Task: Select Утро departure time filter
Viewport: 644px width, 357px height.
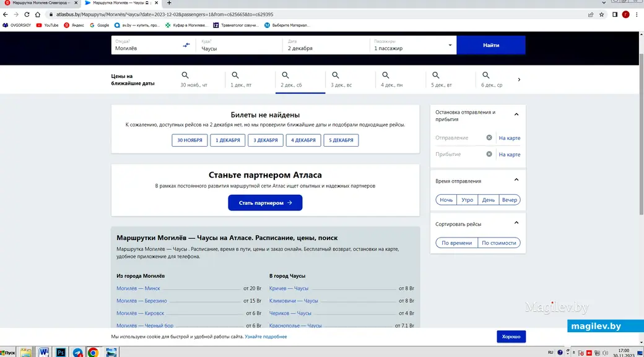Action: pos(467,200)
